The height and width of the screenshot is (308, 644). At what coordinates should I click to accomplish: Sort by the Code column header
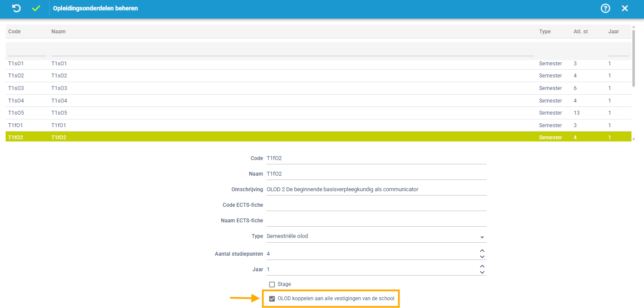[15, 32]
